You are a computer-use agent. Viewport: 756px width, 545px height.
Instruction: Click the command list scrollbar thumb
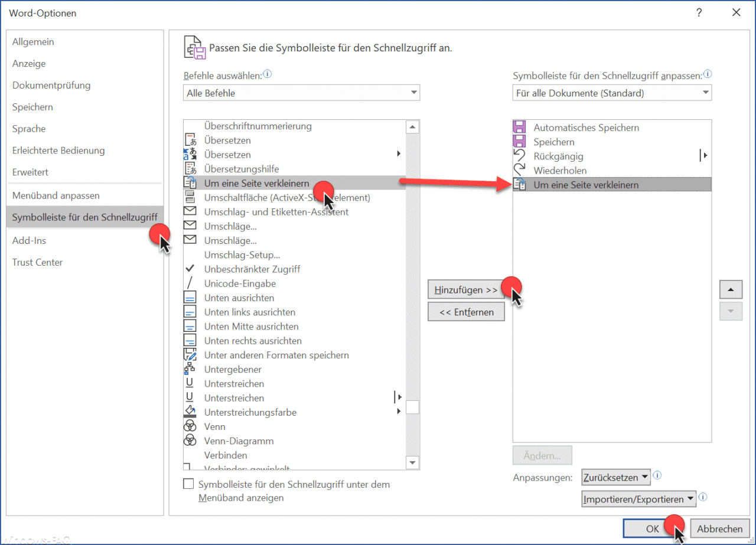pos(413,407)
